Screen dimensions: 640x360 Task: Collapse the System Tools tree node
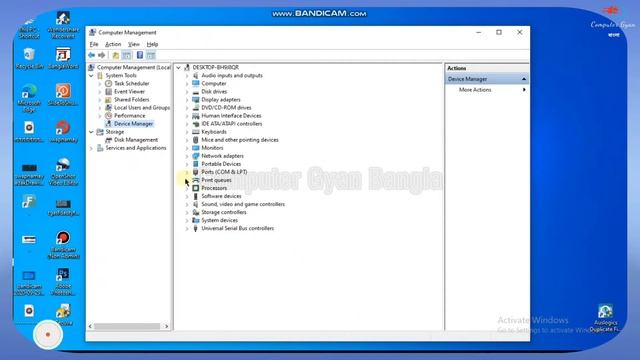tap(91, 76)
